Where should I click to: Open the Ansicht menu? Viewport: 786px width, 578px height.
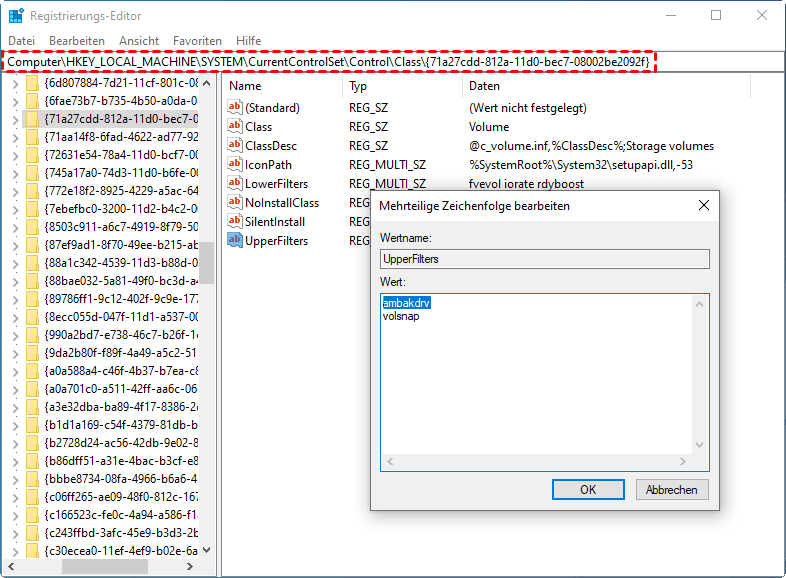tap(139, 41)
